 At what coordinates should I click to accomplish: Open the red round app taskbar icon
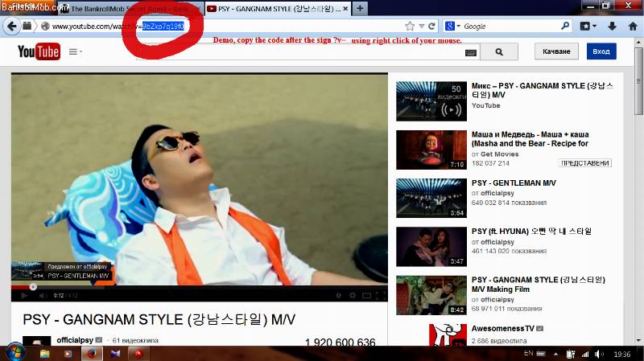coord(138,354)
